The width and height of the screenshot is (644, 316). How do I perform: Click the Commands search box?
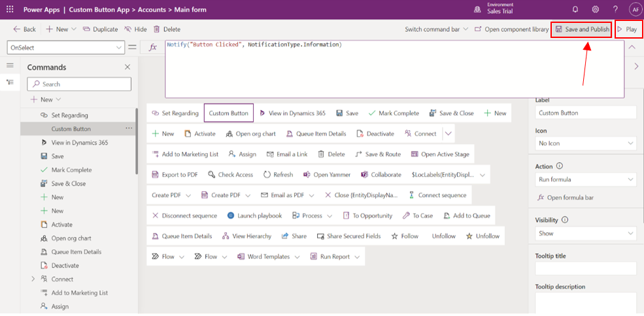click(79, 84)
